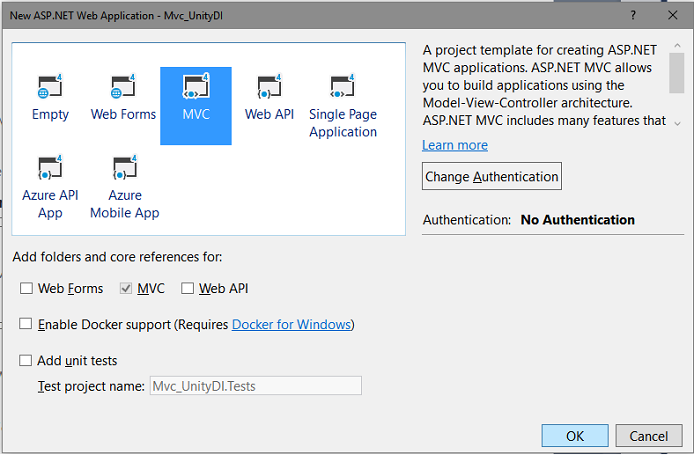Image resolution: width=694 pixels, height=455 pixels.
Task: Select the Azure Mobile App template icon
Action: pos(125,167)
